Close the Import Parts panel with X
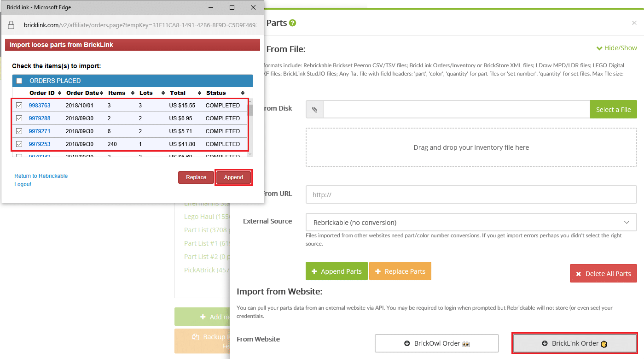Image resolution: width=644 pixels, height=359 pixels. [x=634, y=23]
